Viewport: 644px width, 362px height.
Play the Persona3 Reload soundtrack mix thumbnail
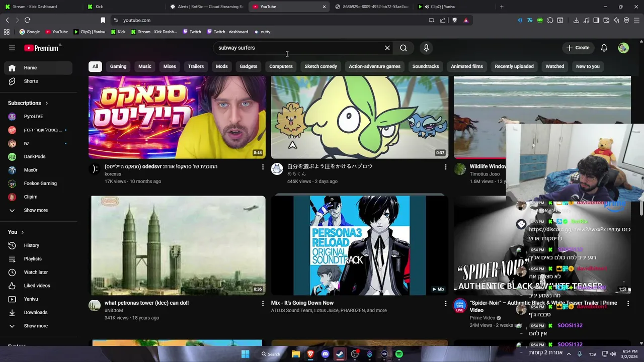(359, 245)
